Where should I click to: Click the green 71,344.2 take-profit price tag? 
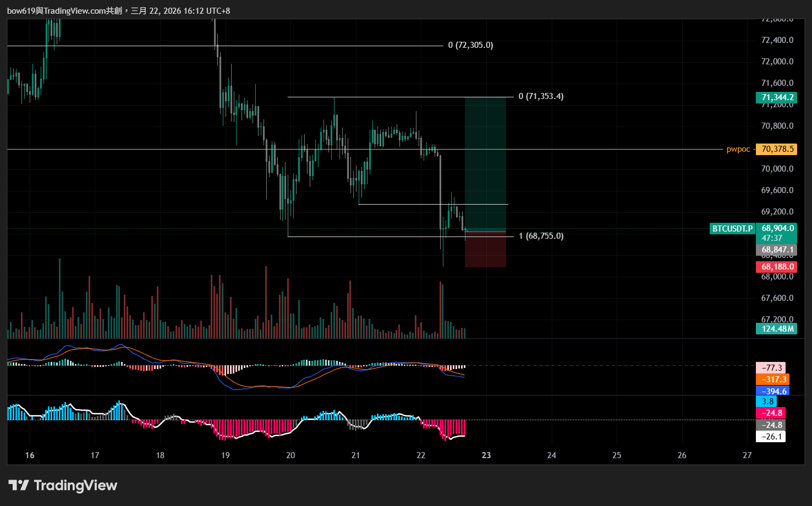776,97
